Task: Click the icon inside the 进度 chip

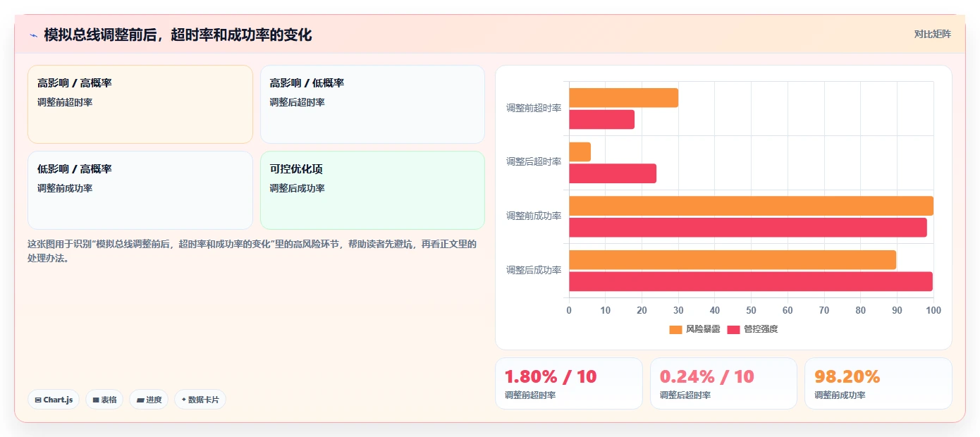Action: pyautogui.click(x=140, y=400)
